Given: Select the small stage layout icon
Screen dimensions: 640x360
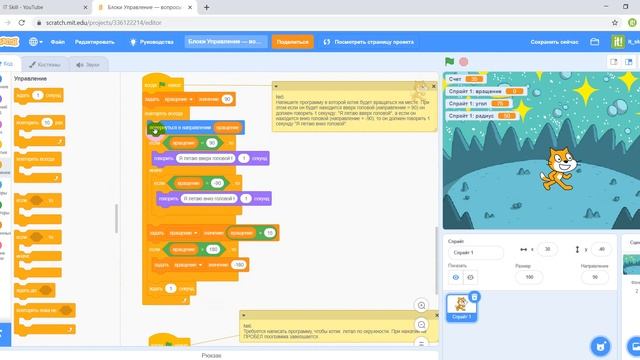Looking at the screenshot, I should click(x=613, y=62).
